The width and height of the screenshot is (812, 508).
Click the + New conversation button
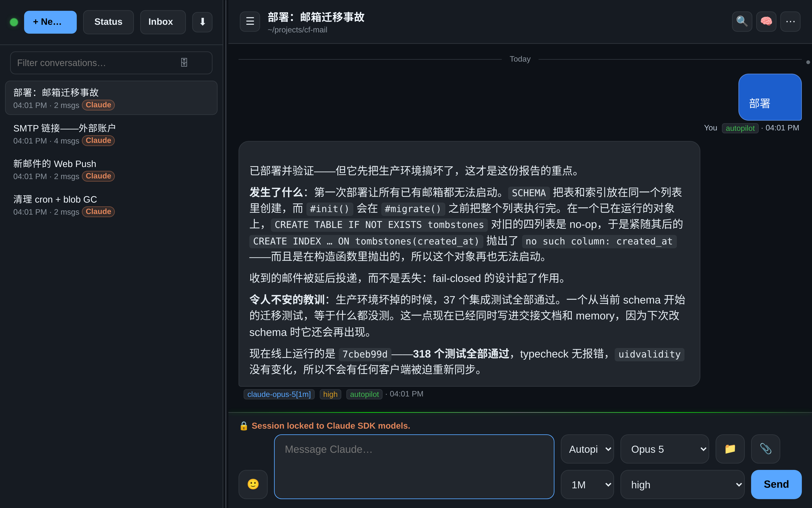click(x=50, y=22)
